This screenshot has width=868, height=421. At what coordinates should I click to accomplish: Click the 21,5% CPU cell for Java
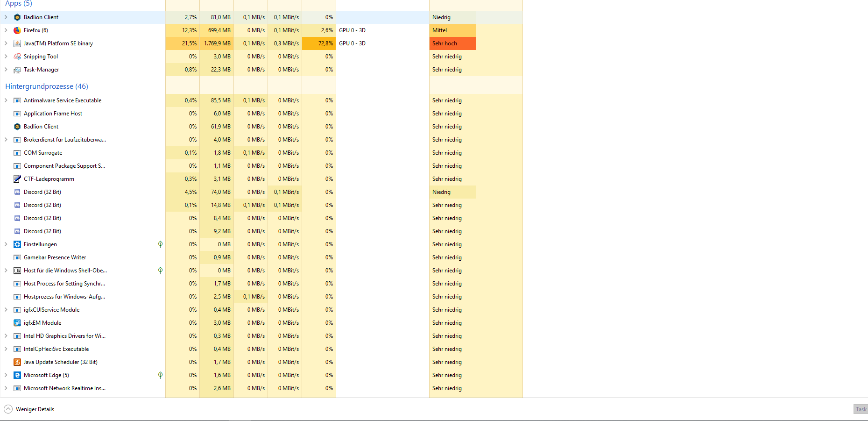183,43
